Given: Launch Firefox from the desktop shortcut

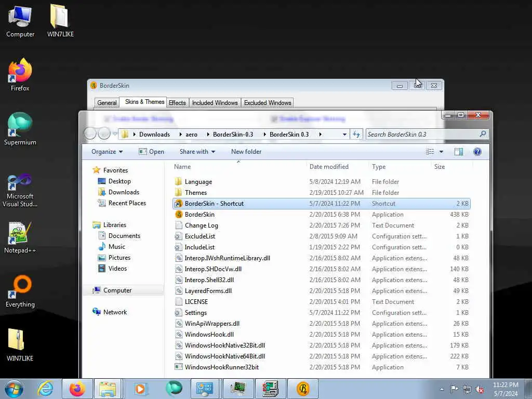Looking at the screenshot, I should [x=20, y=75].
